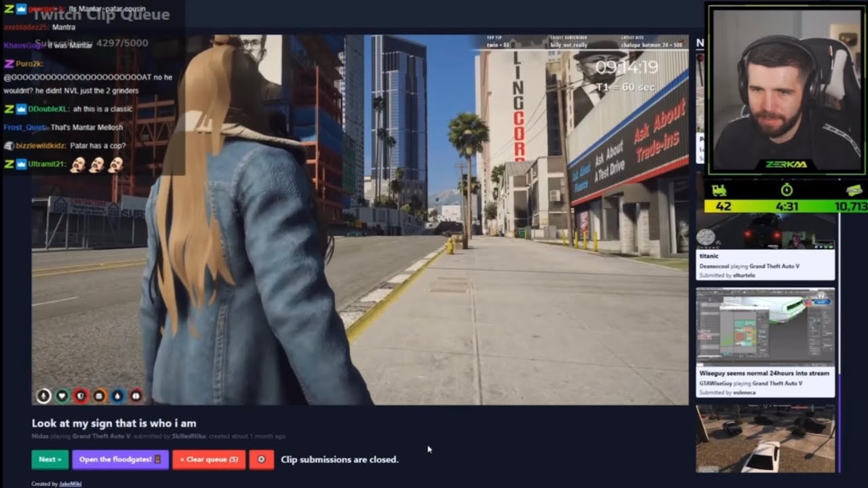Click clip title 'Look at my sign that is who i am'
Screen dimensions: 868x488
pyautogui.click(x=114, y=423)
